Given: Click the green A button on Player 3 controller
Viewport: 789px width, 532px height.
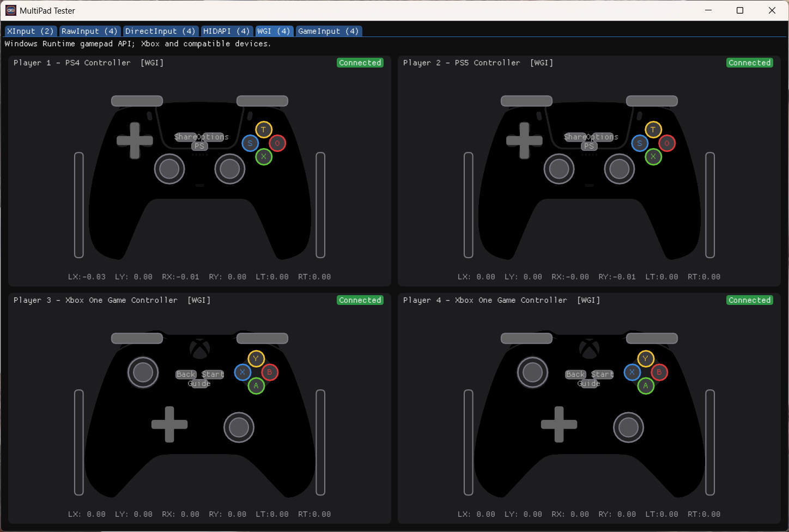Looking at the screenshot, I should 256,386.
